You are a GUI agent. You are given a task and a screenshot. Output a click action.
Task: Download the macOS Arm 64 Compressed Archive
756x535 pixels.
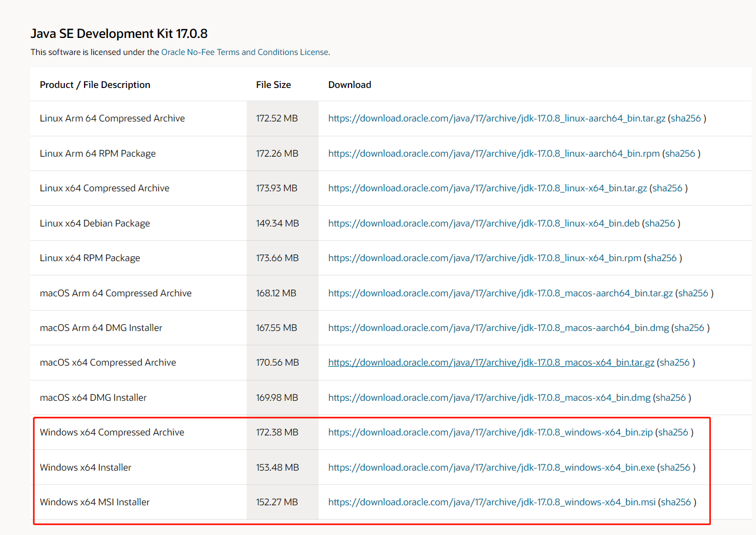click(500, 293)
